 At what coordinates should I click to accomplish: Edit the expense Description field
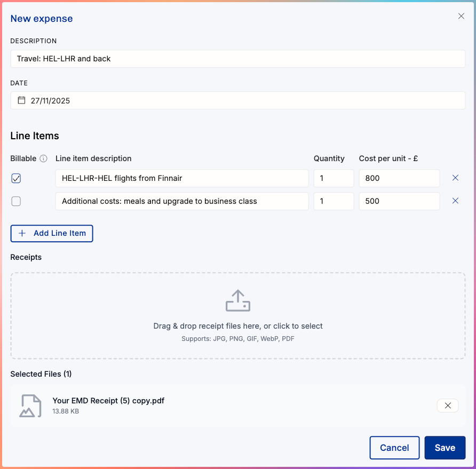(x=237, y=59)
